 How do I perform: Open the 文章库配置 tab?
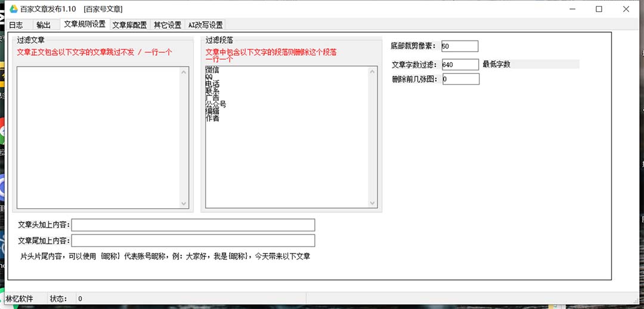pyautogui.click(x=129, y=25)
